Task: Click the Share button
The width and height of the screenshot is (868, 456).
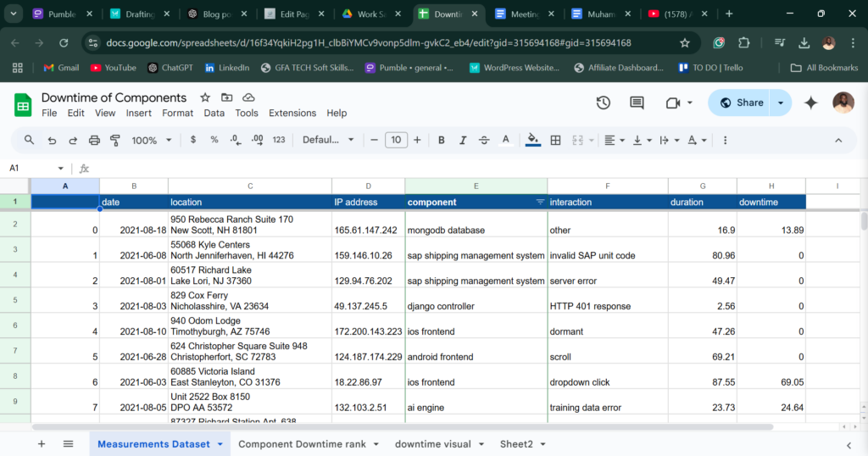Action: click(741, 103)
